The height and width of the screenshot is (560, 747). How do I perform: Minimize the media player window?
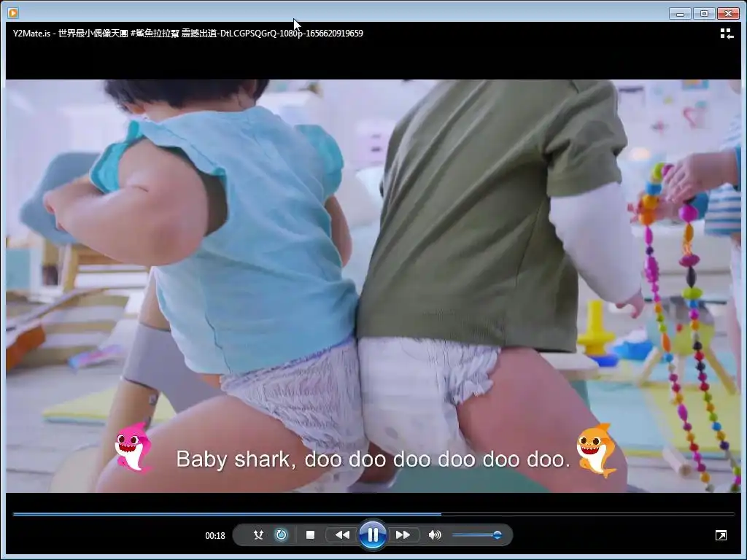pyautogui.click(x=680, y=13)
